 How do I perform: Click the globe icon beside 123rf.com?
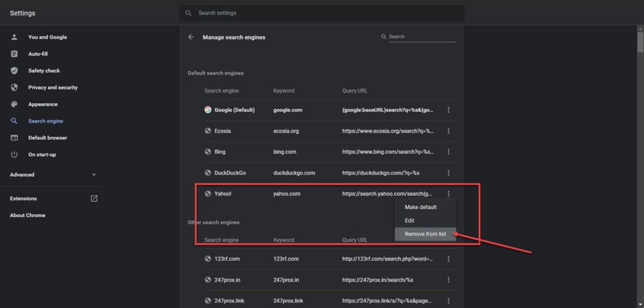pyautogui.click(x=208, y=259)
